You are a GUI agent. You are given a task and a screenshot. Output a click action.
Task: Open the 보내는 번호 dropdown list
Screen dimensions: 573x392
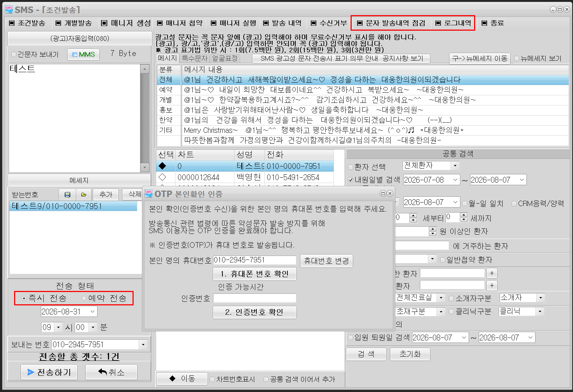pyautogui.click(x=143, y=345)
